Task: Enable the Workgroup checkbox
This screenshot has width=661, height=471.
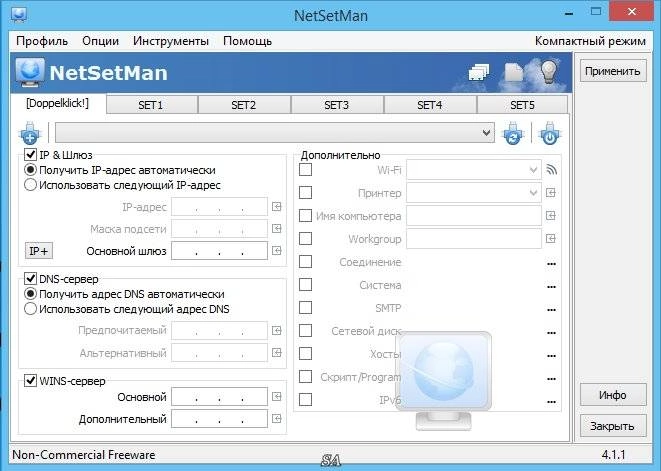Action: (x=305, y=238)
